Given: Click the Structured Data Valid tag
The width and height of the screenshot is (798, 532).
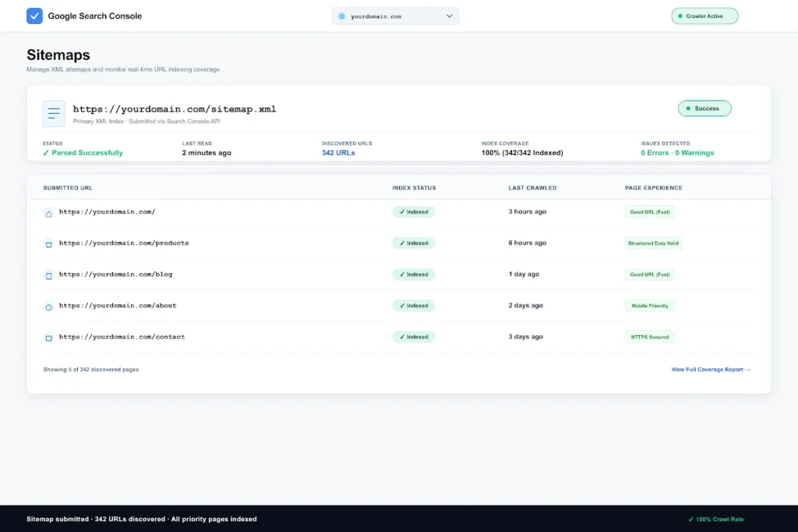Looking at the screenshot, I should (x=653, y=243).
